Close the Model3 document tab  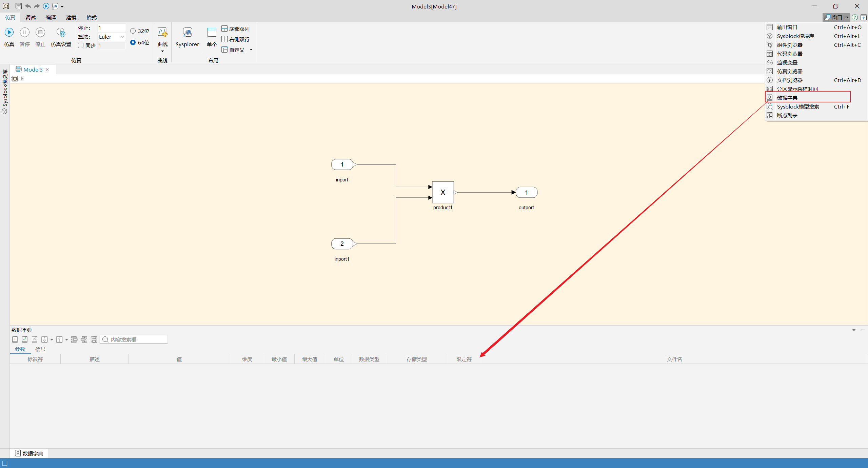click(x=47, y=70)
